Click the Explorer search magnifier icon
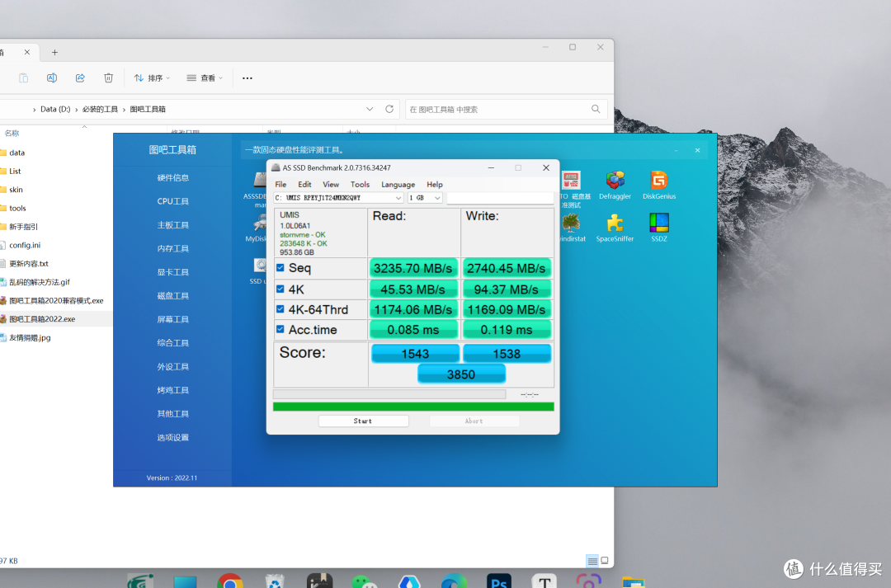The image size is (891, 588). tap(596, 109)
